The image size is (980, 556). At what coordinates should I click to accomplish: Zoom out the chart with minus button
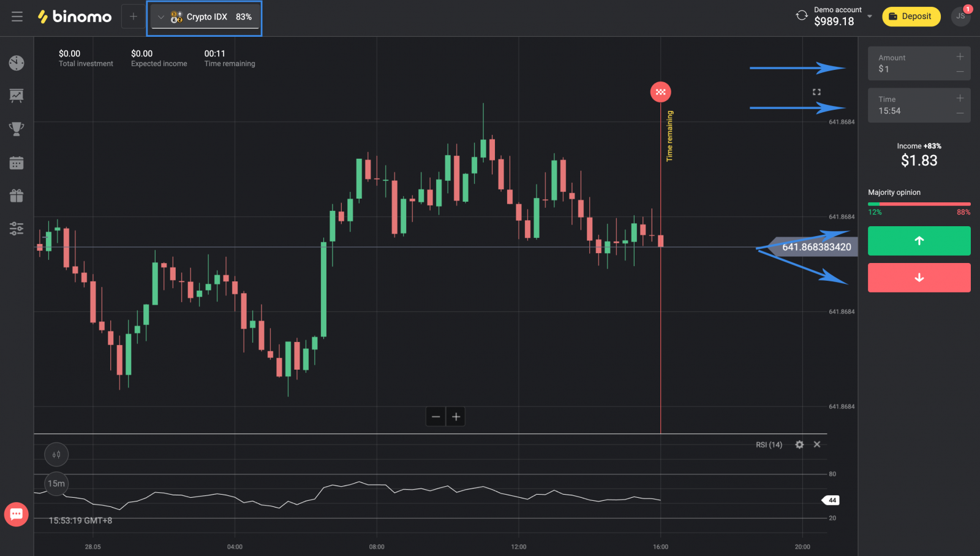coord(435,417)
